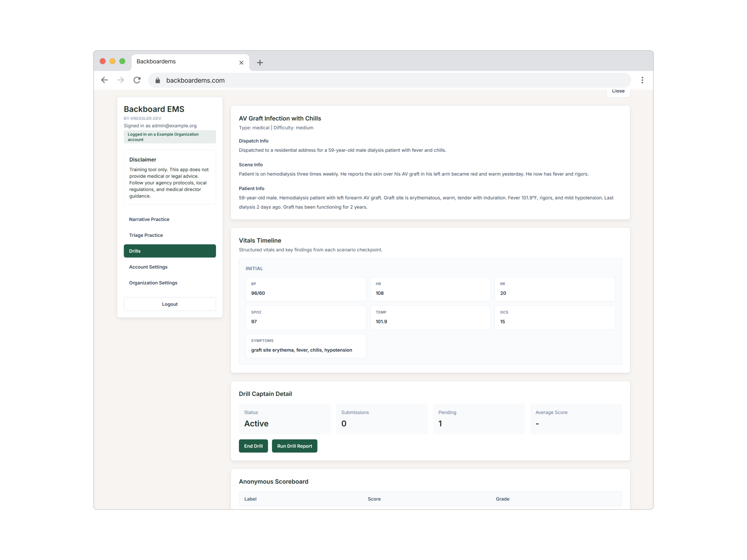
Task: Click the Anonymous Scoreboard heading
Action: tap(274, 481)
